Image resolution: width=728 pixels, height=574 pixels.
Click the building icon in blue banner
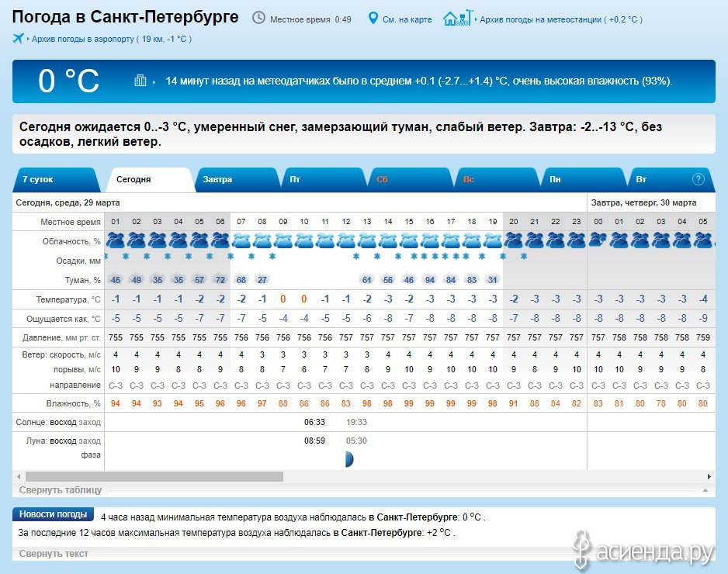click(x=140, y=81)
